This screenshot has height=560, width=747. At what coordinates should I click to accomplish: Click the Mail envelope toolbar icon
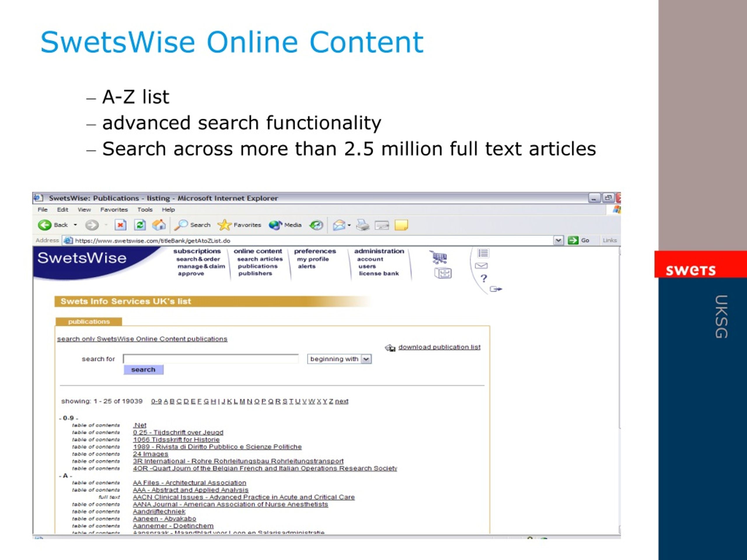tap(339, 225)
